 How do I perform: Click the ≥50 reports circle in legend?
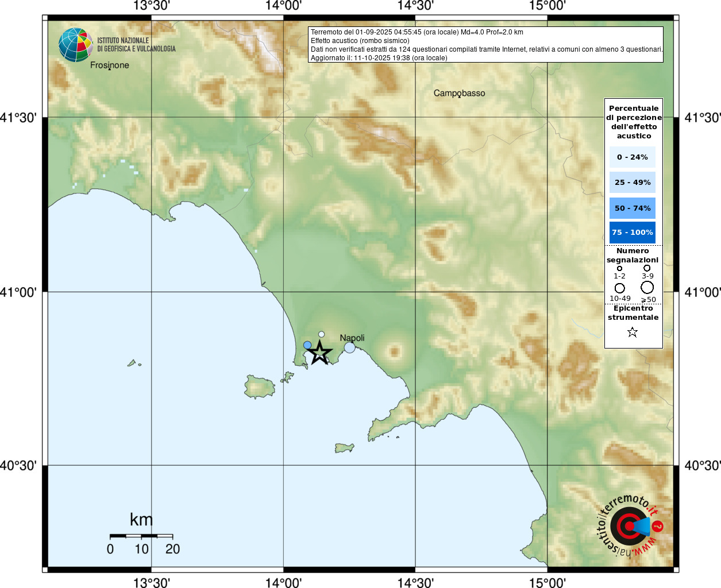tap(647, 287)
